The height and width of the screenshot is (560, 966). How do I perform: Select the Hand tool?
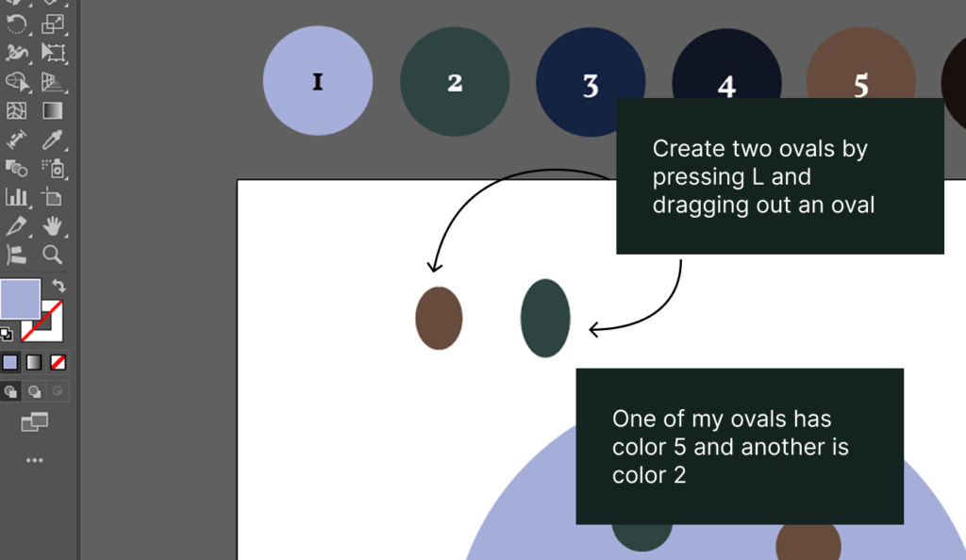(x=53, y=226)
